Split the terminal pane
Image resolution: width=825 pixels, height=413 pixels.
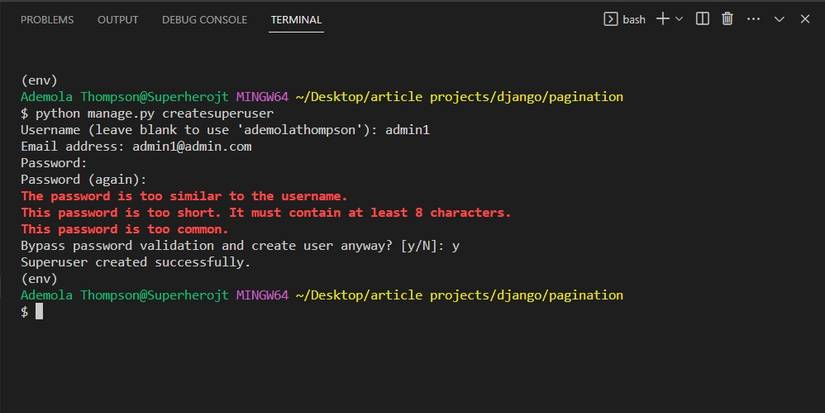coord(703,19)
